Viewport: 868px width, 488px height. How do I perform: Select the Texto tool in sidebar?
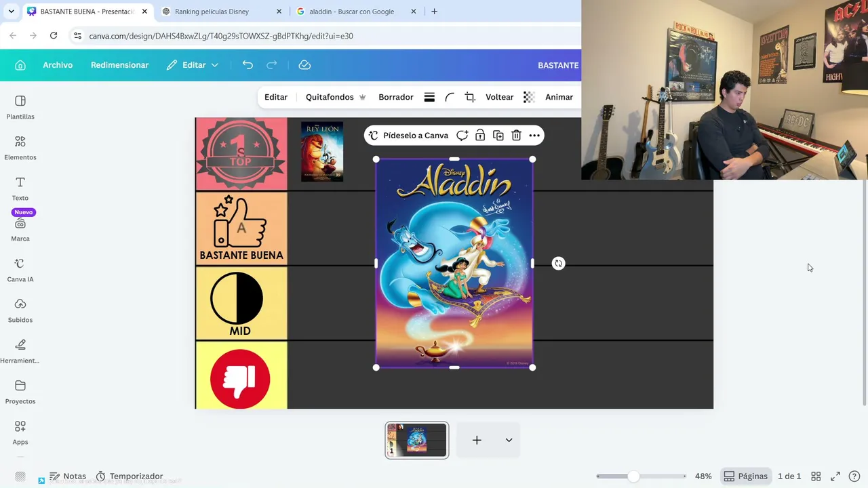20,188
